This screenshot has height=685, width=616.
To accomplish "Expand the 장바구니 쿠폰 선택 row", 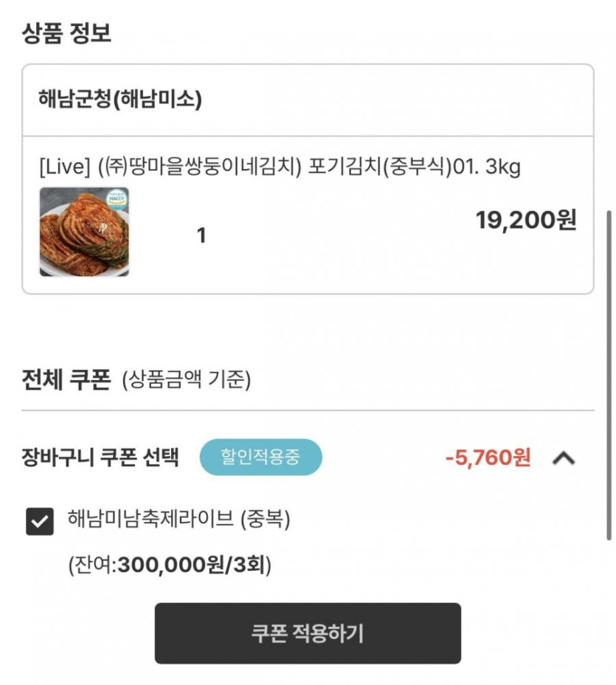I will [x=100, y=457].
